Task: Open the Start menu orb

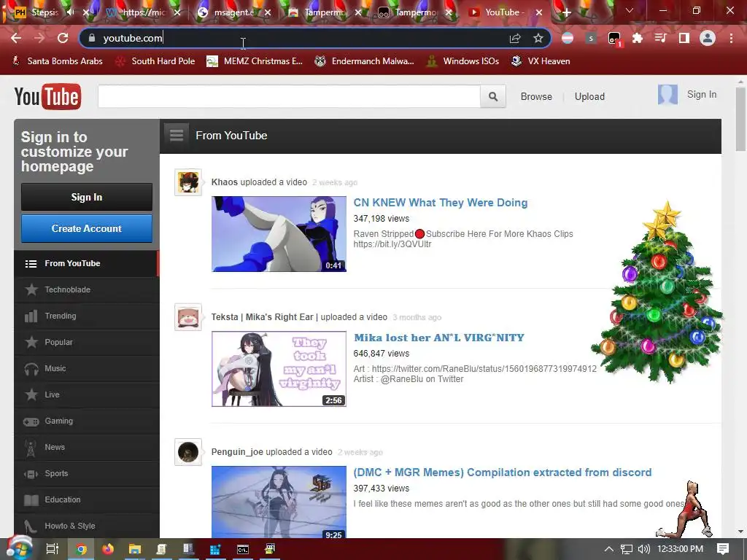Action: 19,549
